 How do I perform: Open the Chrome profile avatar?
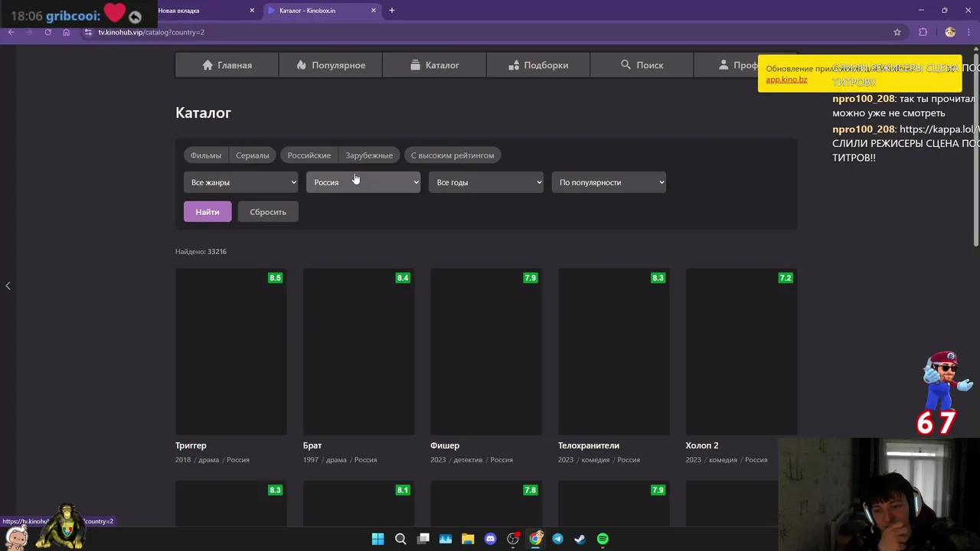point(950,32)
